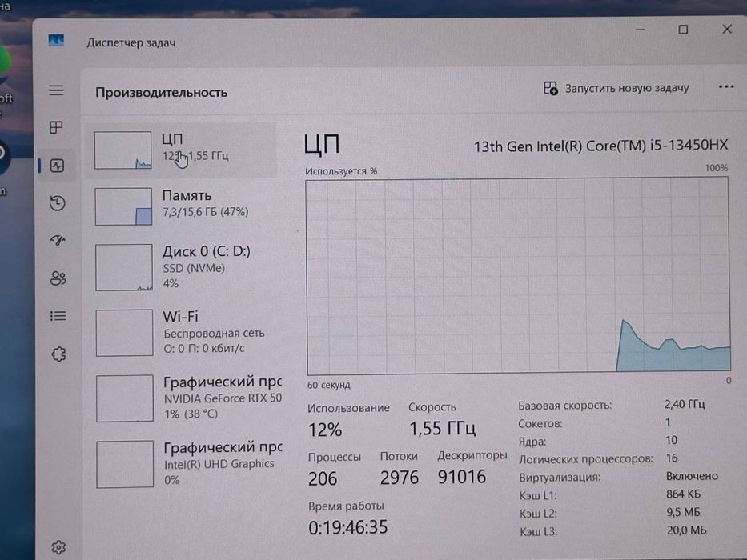Select the CPU (ЦП) performance item
747x560 pixels.
(x=181, y=150)
